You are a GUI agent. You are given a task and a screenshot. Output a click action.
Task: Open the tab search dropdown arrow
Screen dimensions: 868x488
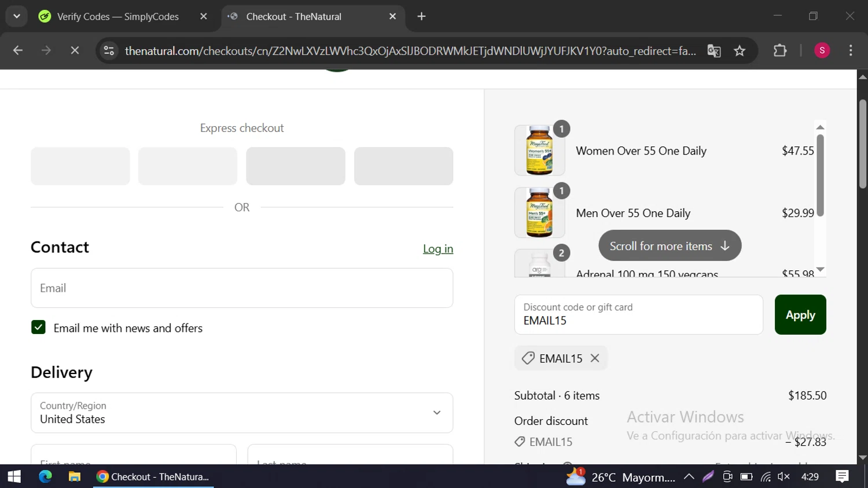17,16
